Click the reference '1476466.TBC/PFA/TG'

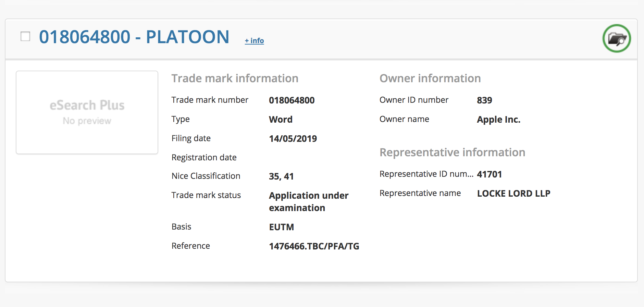pyautogui.click(x=314, y=246)
